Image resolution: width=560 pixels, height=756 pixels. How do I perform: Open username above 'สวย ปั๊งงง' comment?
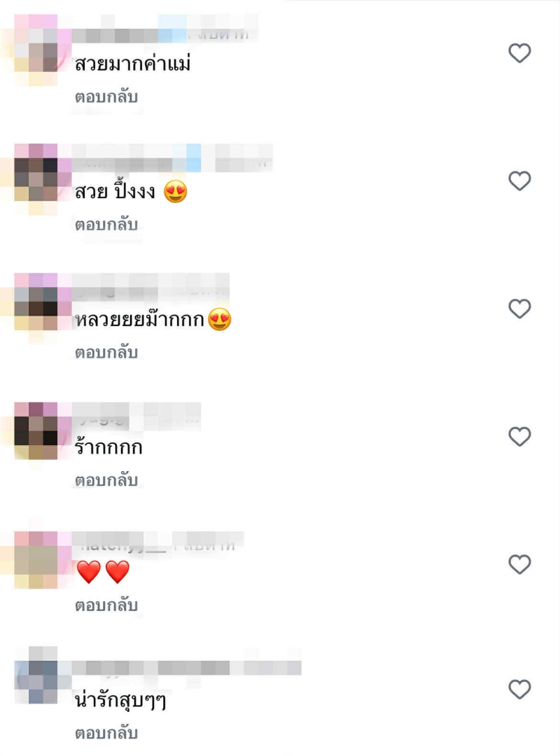tap(172, 157)
